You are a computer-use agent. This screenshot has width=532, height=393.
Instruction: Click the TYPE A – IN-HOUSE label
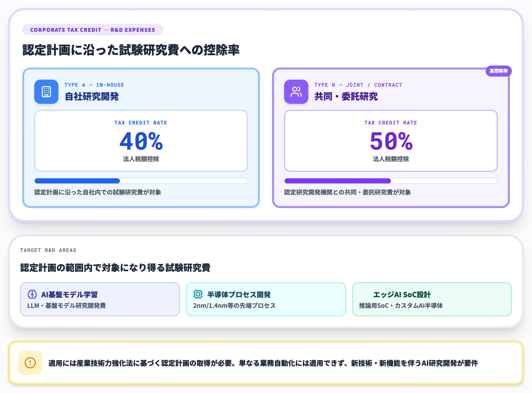tap(94, 85)
